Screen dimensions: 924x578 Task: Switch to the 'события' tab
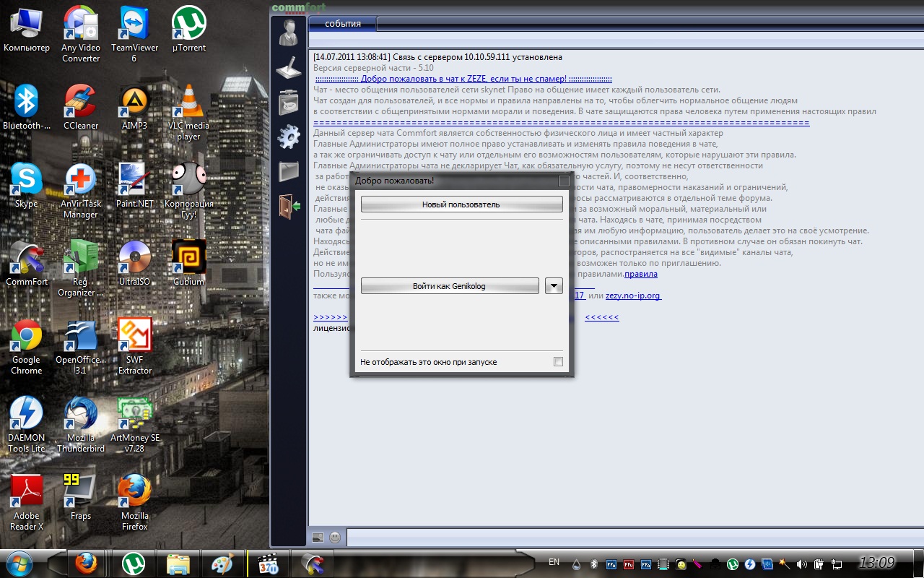(343, 24)
